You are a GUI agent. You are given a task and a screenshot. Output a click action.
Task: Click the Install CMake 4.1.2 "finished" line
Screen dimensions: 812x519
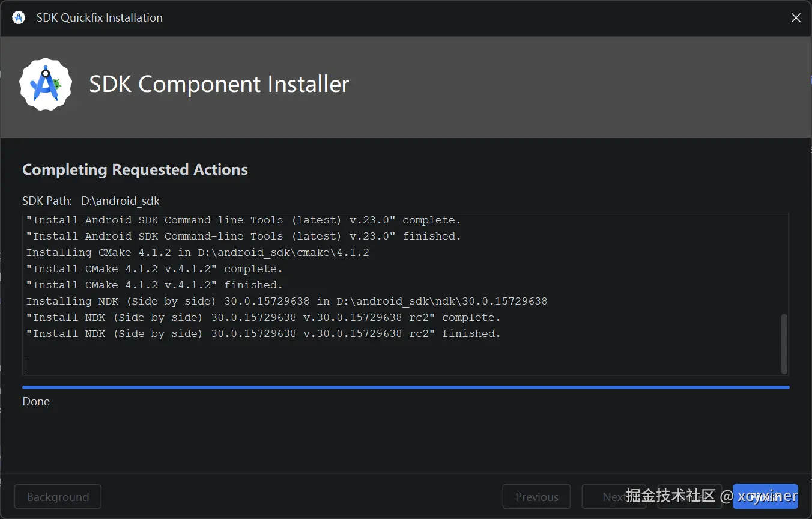click(x=154, y=285)
